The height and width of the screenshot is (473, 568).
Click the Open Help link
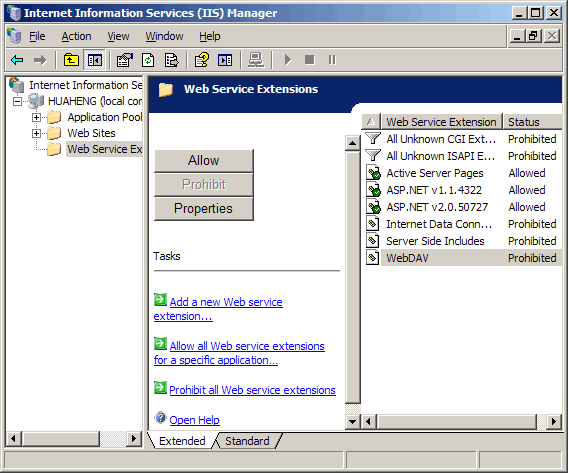coord(195,420)
